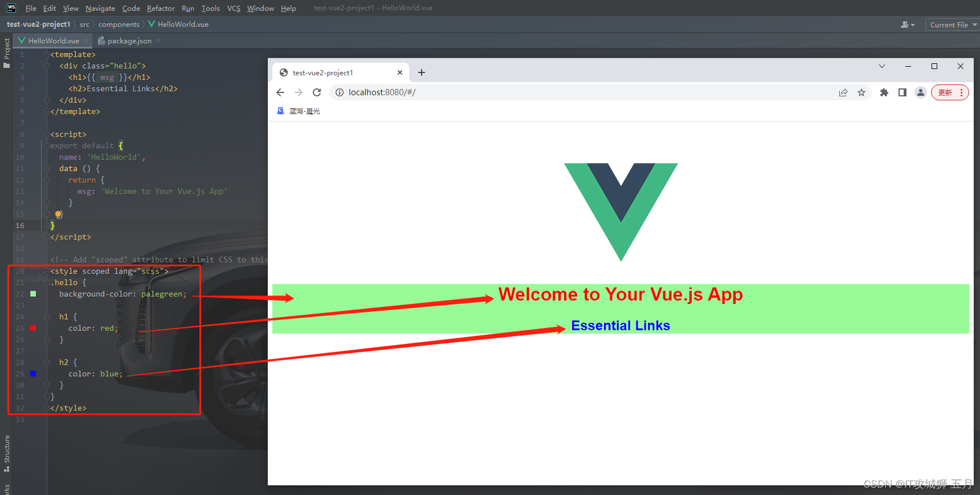
Task: Click the Welcome to Your Vue.js App heading
Action: [620, 294]
